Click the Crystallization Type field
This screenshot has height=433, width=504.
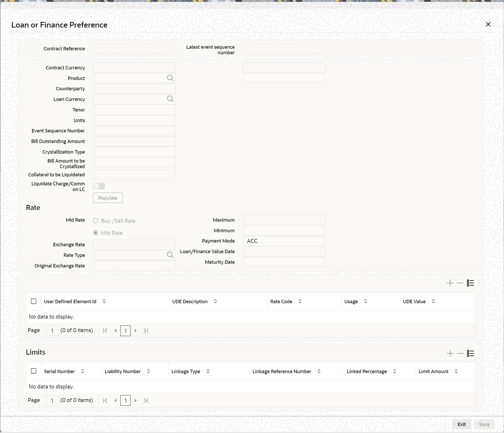[x=134, y=152]
